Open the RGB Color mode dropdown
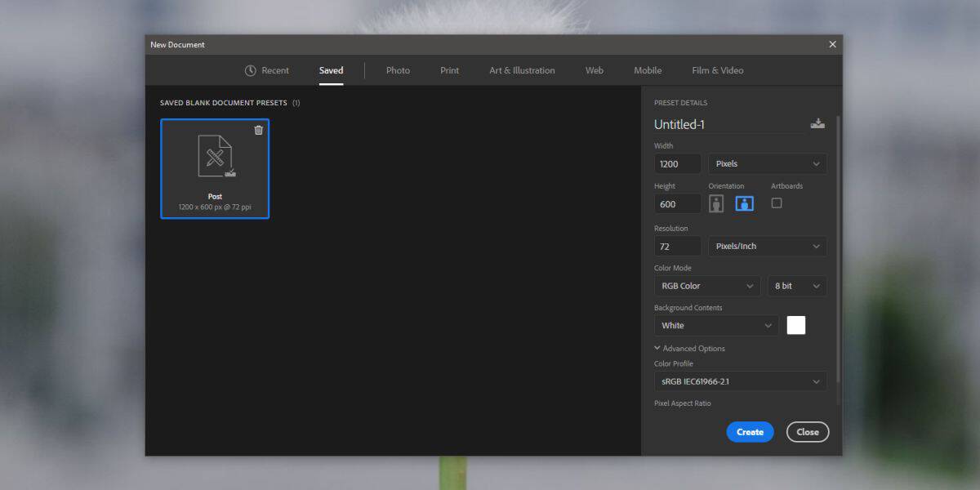The image size is (980, 490). (706, 286)
